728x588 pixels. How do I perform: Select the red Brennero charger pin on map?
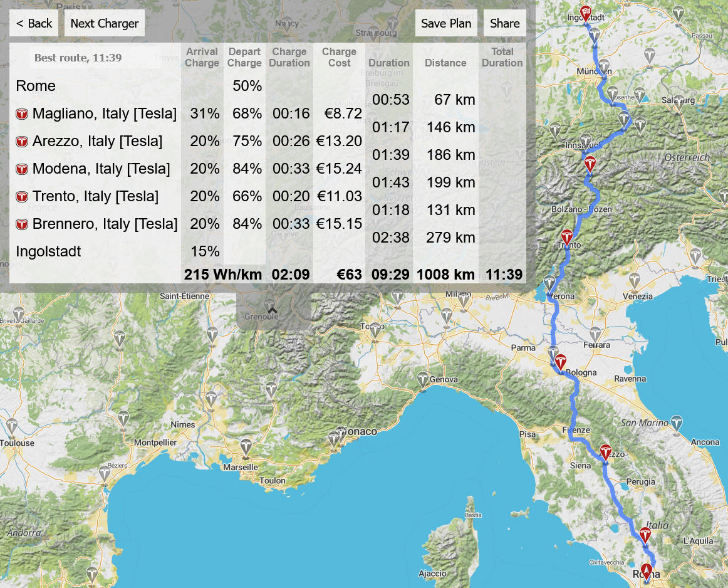(590, 164)
